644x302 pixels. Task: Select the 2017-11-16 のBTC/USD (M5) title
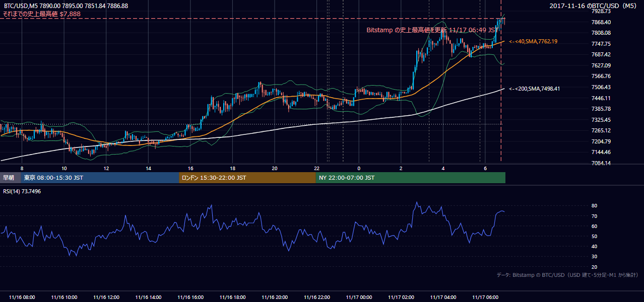click(594, 6)
